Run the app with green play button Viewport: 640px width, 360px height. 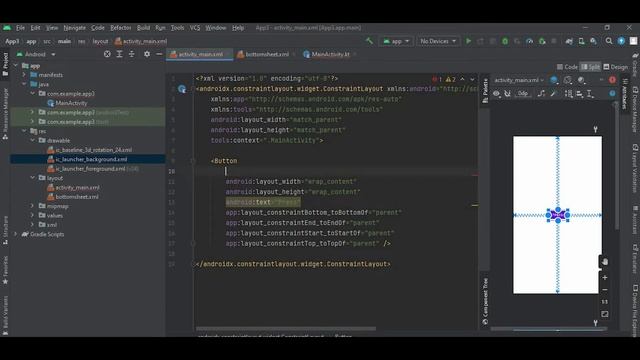pyautogui.click(x=469, y=41)
